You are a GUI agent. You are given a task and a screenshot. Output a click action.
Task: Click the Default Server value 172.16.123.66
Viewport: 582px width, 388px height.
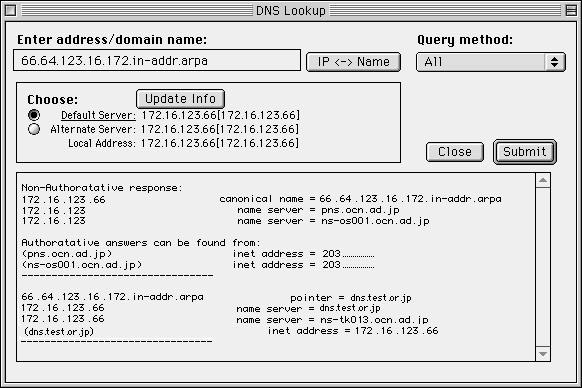pyautogui.click(x=220, y=115)
